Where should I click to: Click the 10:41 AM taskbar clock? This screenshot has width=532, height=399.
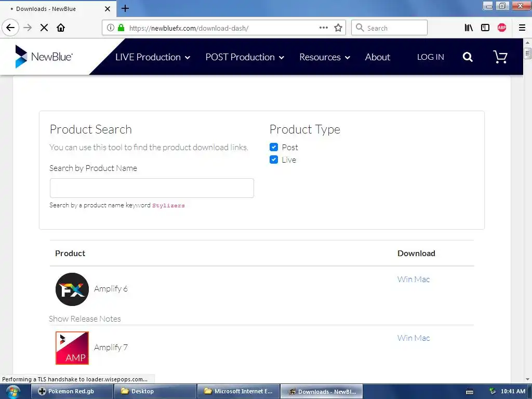pos(513,391)
